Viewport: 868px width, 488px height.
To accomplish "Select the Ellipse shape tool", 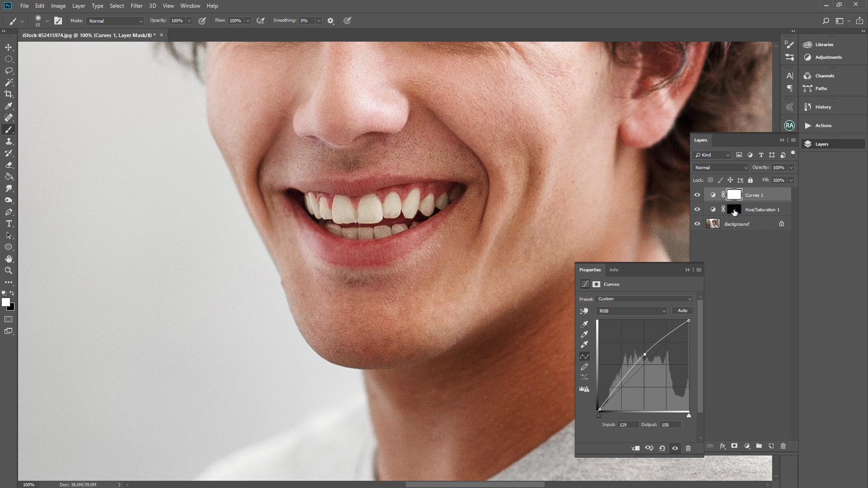I will pos(9,247).
